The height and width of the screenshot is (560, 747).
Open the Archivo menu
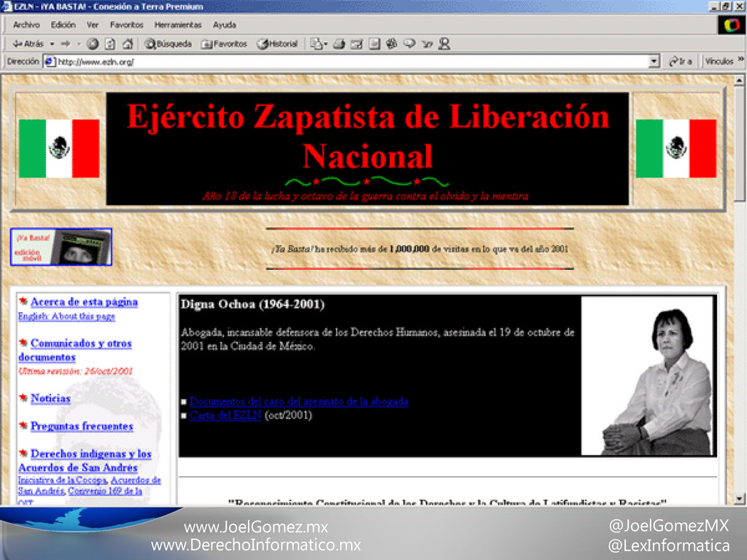click(26, 25)
